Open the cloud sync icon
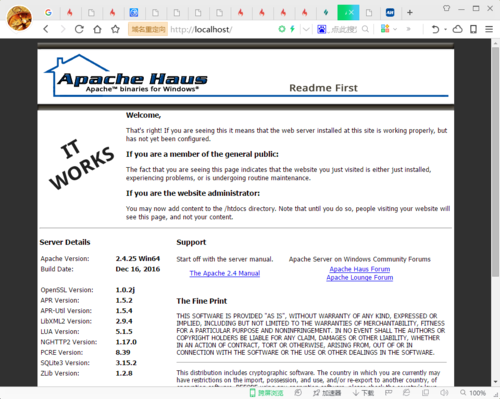The width and height of the screenshot is (500, 399). point(458,29)
